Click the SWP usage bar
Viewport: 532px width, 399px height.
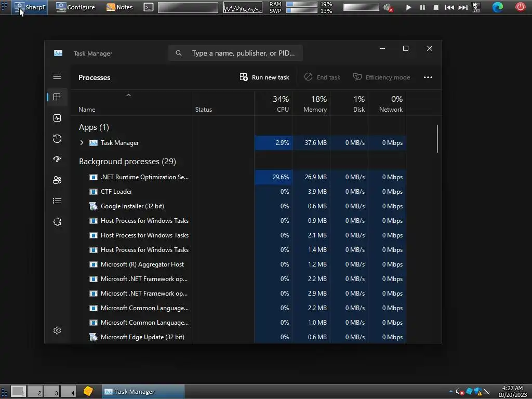pyautogui.click(x=302, y=10)
